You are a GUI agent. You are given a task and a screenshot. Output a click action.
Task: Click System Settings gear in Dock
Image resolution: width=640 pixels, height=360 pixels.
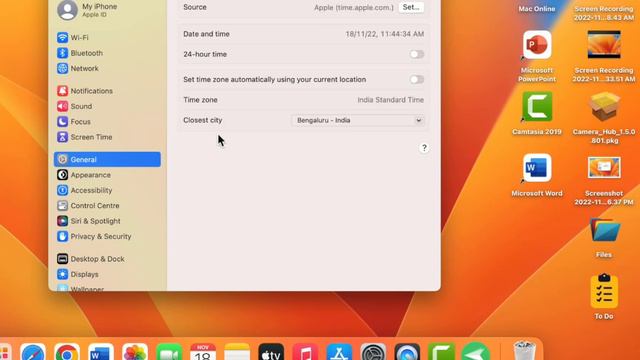coord(373,352)
